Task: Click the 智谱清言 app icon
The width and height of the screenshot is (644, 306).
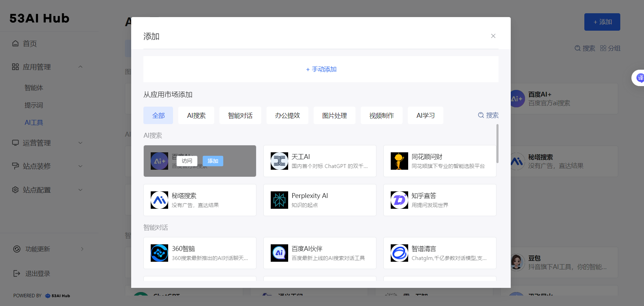Action: click(399, 253)
